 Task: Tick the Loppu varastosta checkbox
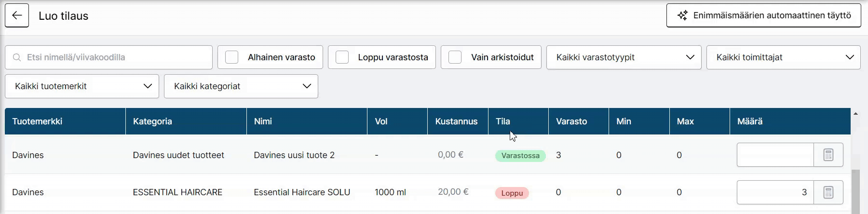(342, 57)
